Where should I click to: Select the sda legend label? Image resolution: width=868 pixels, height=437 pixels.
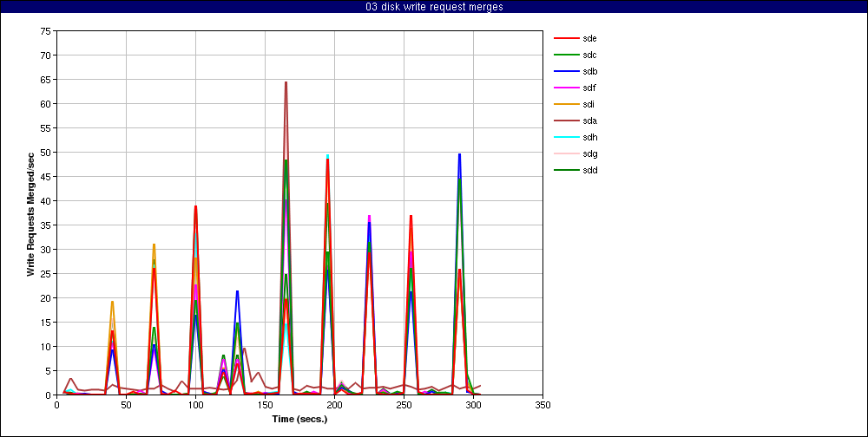(x=589, y=121)
